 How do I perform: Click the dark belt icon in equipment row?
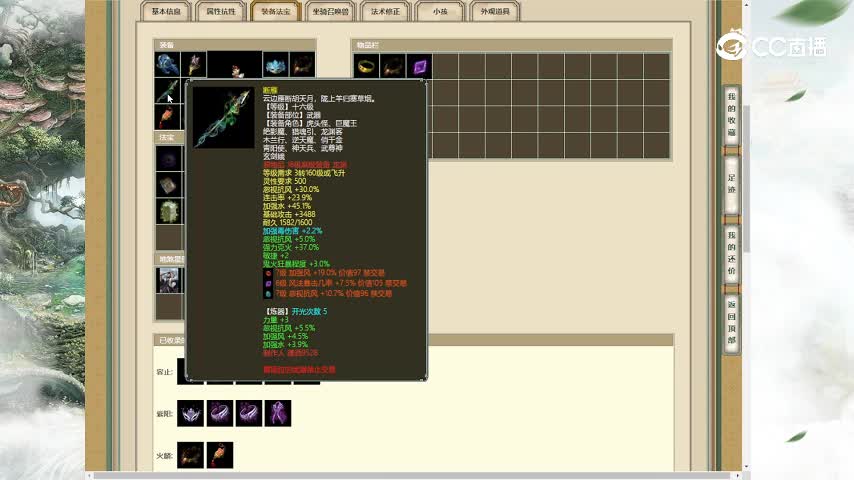(302, 65)
